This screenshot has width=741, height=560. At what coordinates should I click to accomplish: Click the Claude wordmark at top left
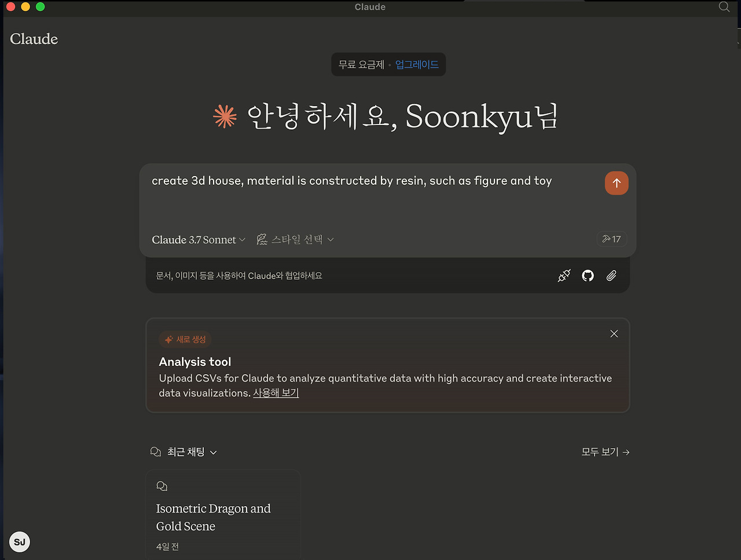coord(34,39)
